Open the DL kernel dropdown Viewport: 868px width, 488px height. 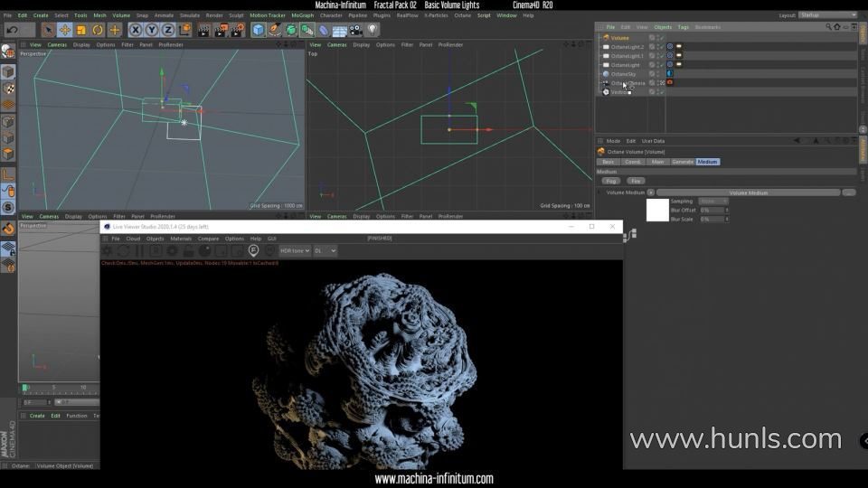[325, 250]
